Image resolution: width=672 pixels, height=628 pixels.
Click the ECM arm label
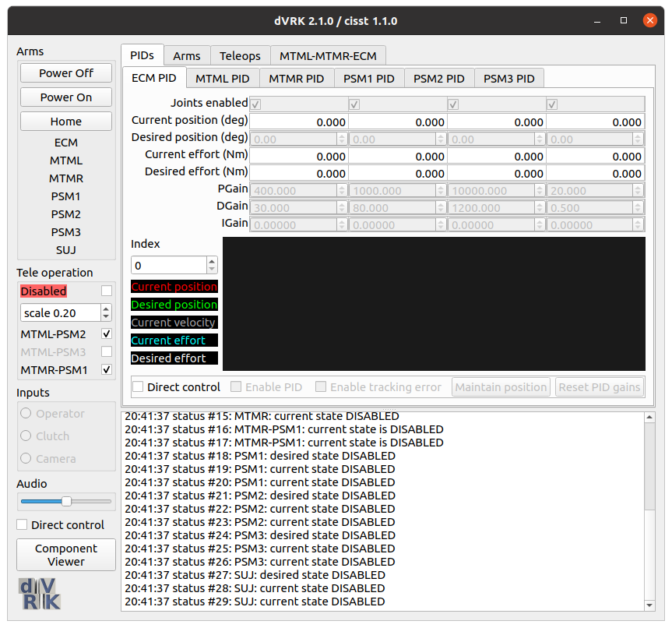coord(66,143)
